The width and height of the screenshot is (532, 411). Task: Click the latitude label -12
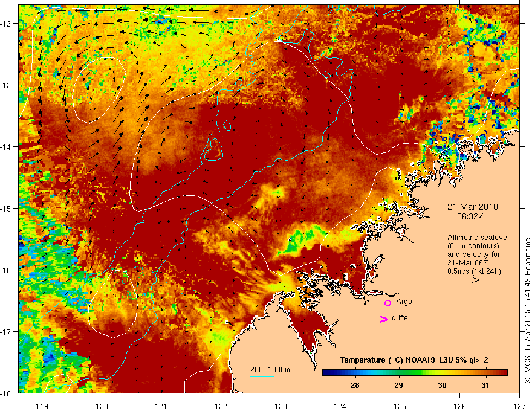tap(7, 24)
